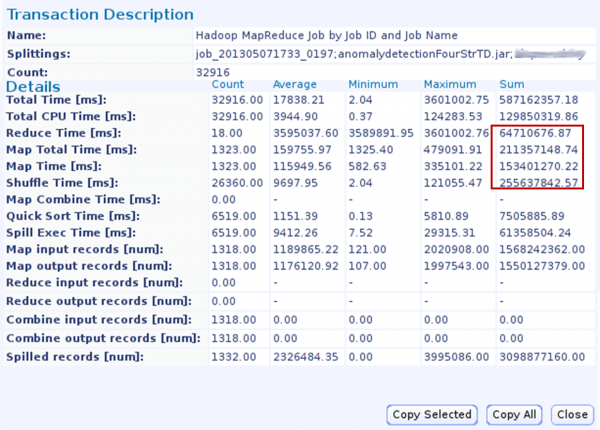Select Map Time minimum 582.63
Viewport: 600px width, 430px height.
pos(367,166)
